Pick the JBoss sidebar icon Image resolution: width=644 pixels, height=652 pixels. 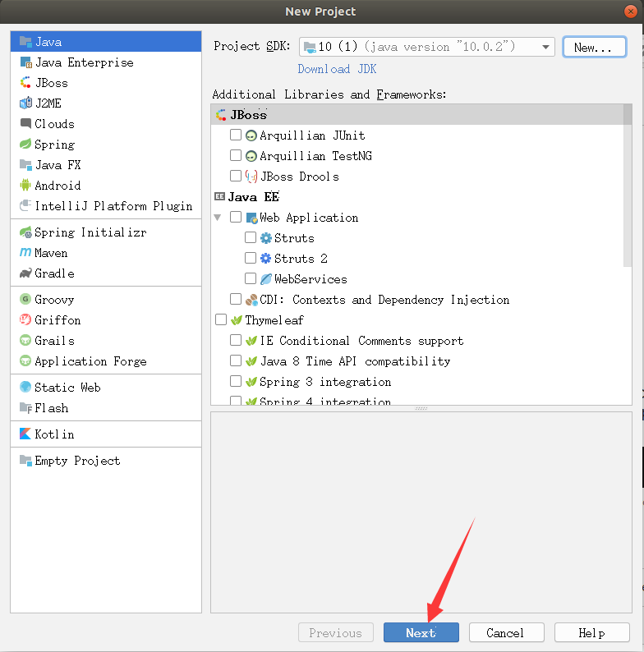point(25,83)
